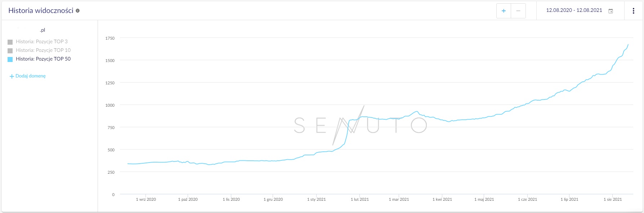Zoom out with the minus button
The height and width of the screenshot is (213, 644).
click(518, 11)
